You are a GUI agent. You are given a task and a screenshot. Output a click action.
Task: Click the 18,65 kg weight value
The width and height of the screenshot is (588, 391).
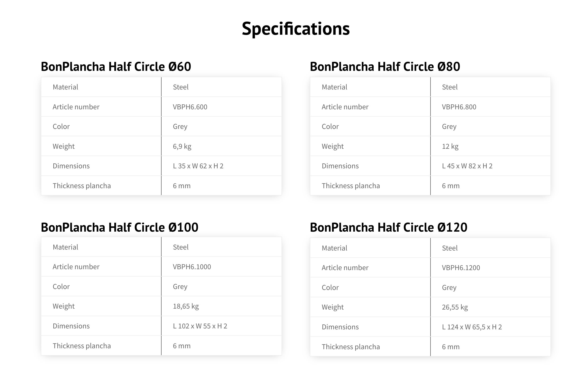click(186, 306)
